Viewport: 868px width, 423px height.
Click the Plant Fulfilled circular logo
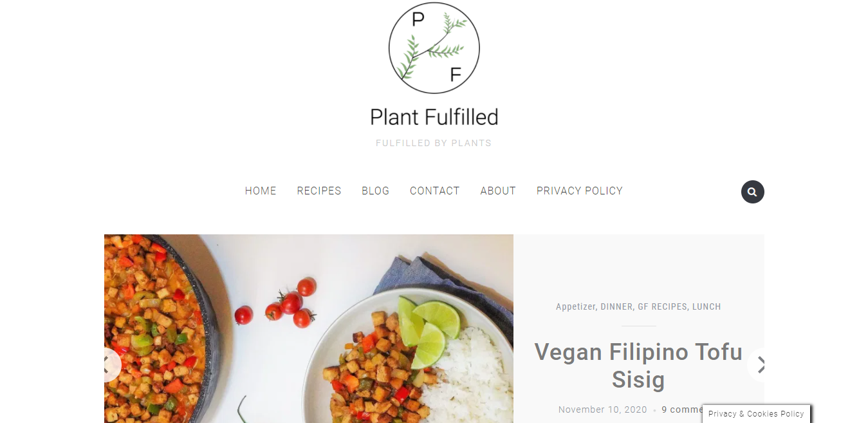click(x=434, y=48)
